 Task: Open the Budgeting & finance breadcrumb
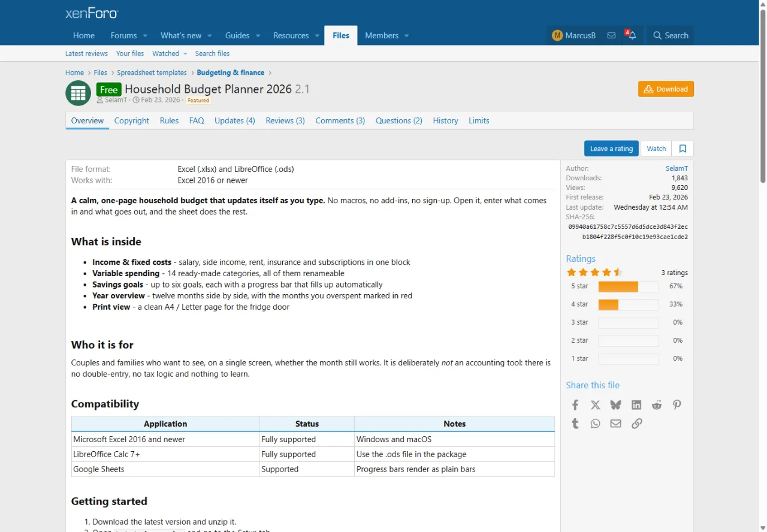click(231, 72)
